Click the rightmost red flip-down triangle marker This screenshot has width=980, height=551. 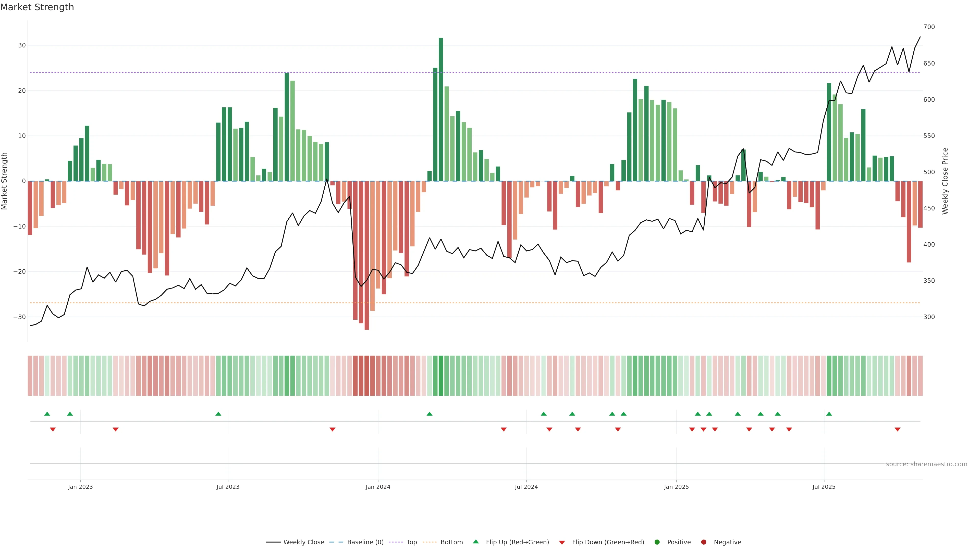(x=898, y=429)
